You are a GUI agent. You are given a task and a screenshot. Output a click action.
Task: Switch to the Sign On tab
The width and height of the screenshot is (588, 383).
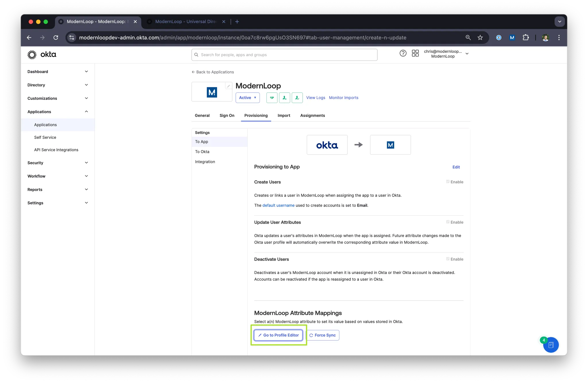tap(227, 115)
